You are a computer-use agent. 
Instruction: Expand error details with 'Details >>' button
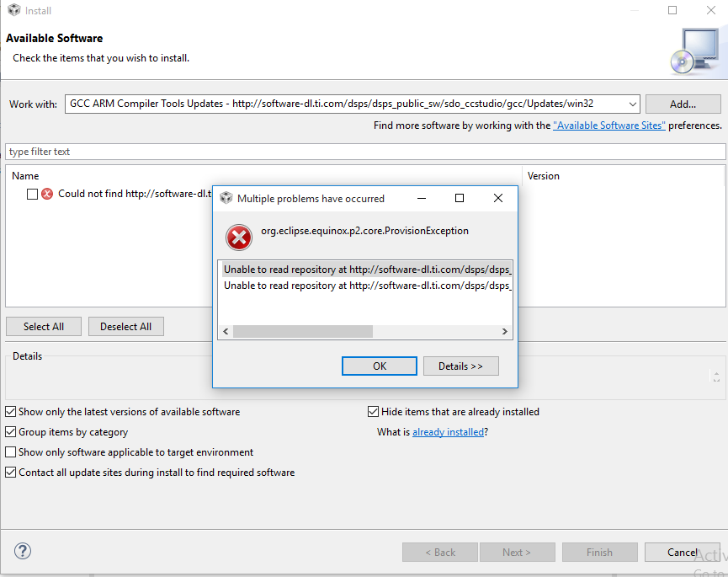460,366
